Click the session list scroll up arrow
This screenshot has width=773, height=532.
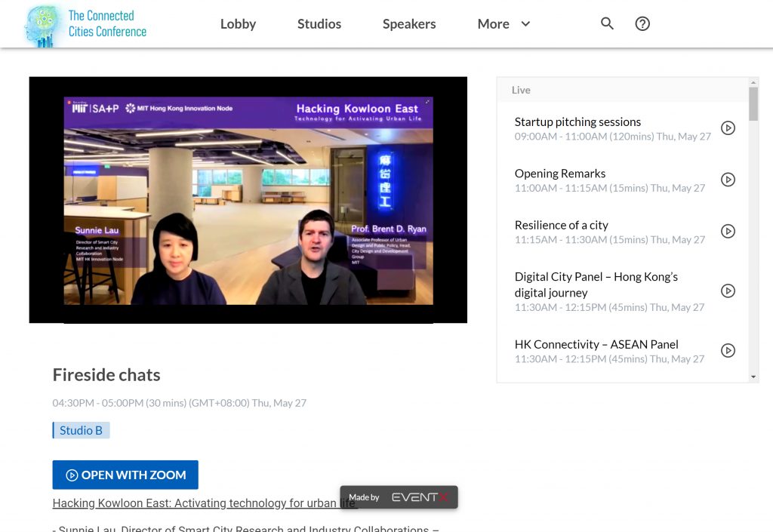[x=753, y=82]
